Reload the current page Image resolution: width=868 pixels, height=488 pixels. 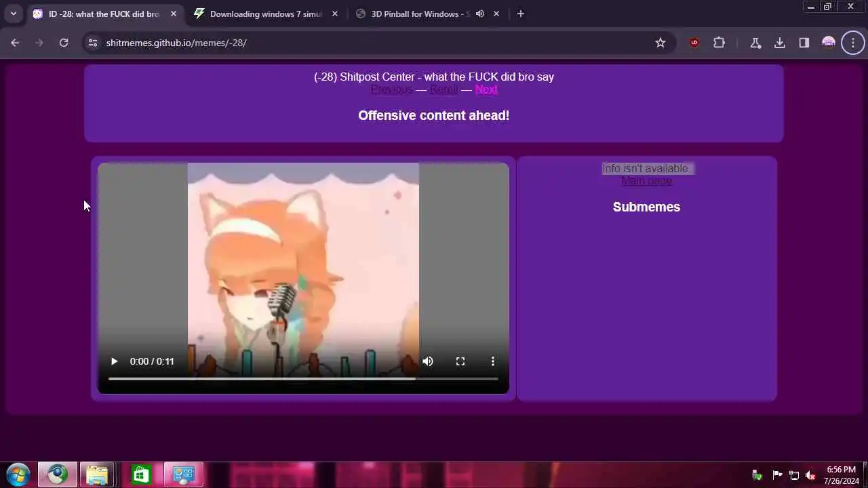[x=64, y=43]
